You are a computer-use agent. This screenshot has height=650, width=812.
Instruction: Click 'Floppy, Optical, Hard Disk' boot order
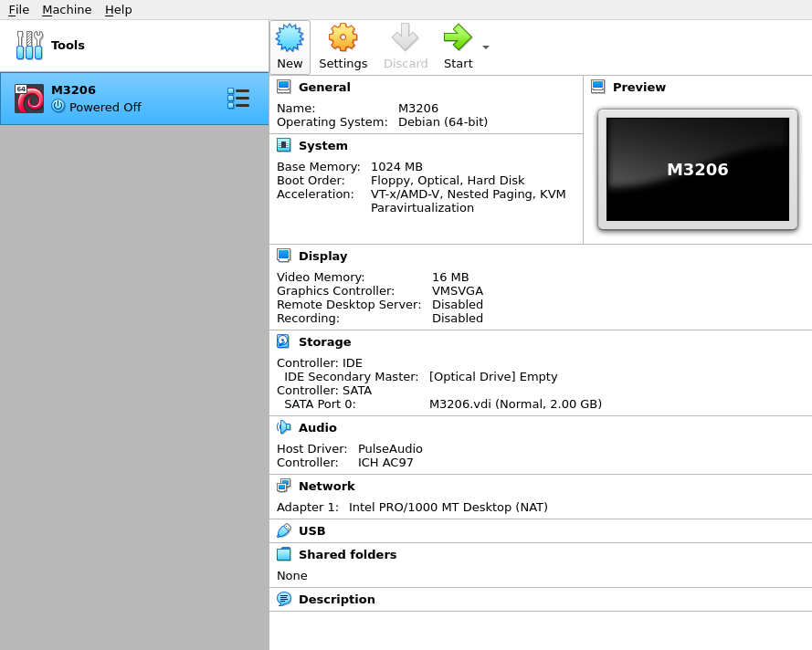[x=448, y=181]
